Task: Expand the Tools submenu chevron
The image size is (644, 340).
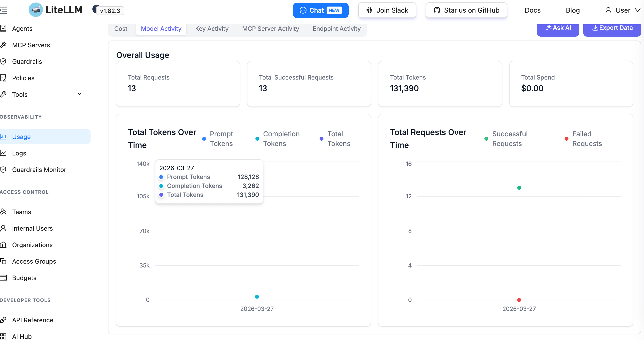Action: (79, 94)
